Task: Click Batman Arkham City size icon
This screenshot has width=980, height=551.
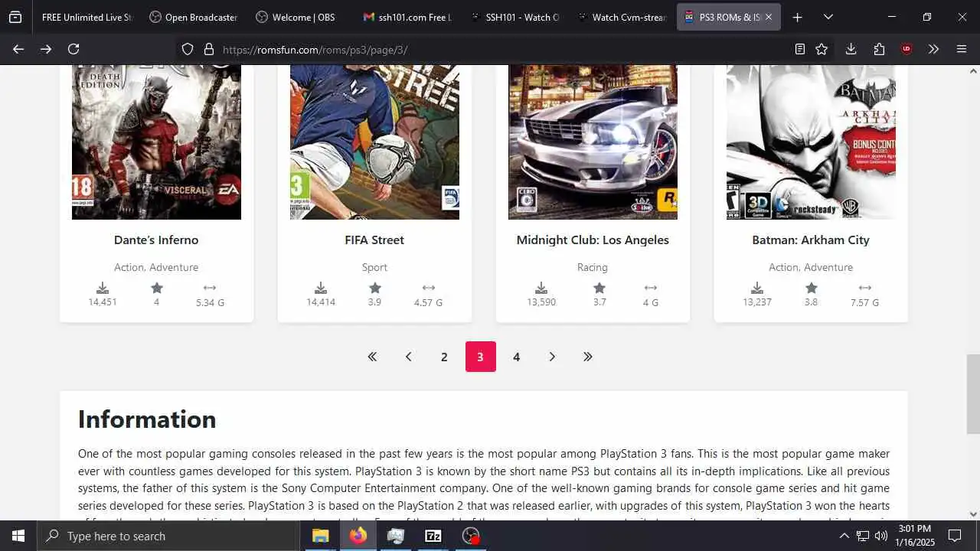Action: [x=865, y=288]
